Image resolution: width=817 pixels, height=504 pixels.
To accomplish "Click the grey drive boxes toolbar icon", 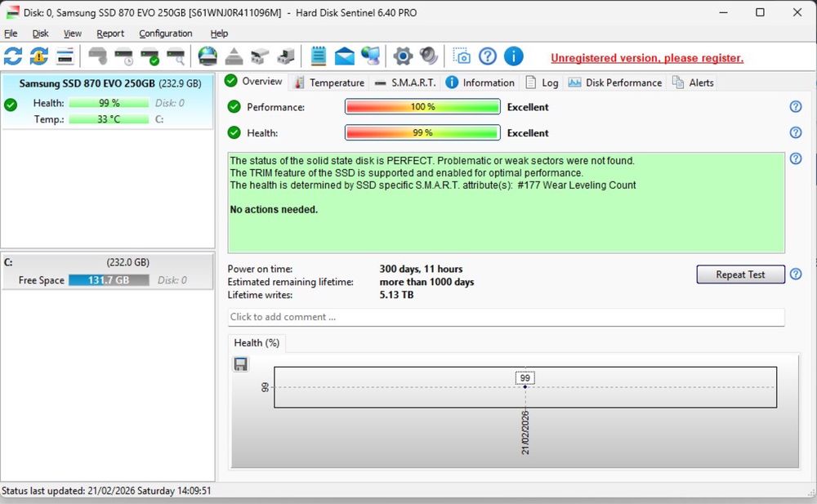I will tap(260, 56).
